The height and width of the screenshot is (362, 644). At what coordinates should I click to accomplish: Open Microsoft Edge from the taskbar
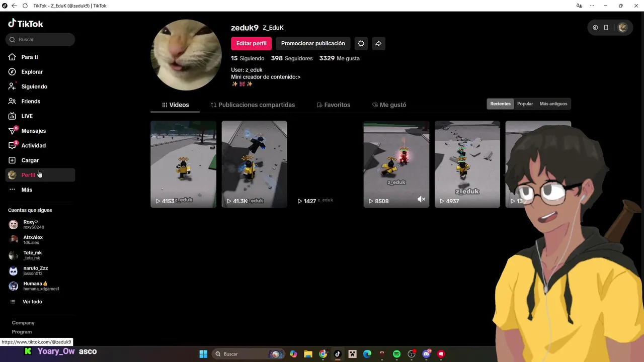367,354
